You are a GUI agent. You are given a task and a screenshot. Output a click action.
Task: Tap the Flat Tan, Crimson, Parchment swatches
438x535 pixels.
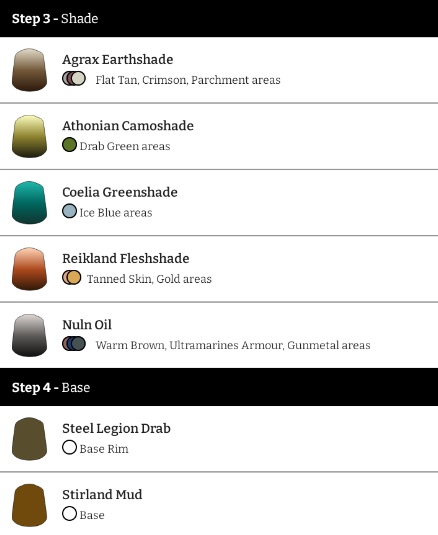tap(74, 78)
